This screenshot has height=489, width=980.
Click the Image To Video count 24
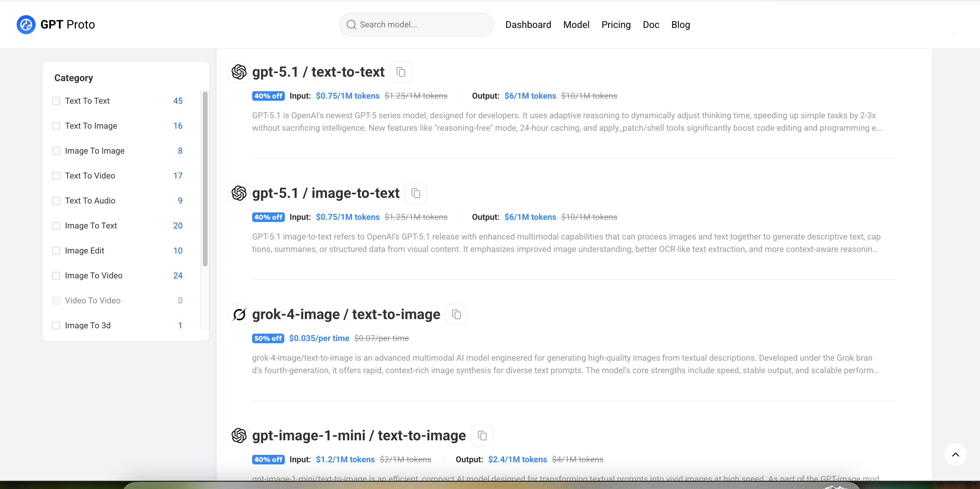click(178, 276)
